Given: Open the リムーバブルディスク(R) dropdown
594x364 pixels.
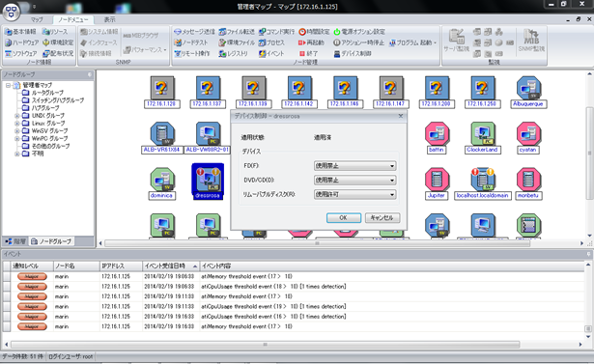Looking at the screenshot, I should 355,195.
